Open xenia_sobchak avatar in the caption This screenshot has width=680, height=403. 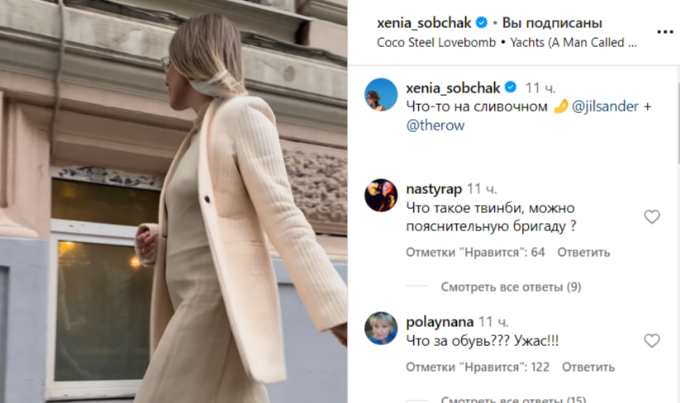(x=381, y=95)
